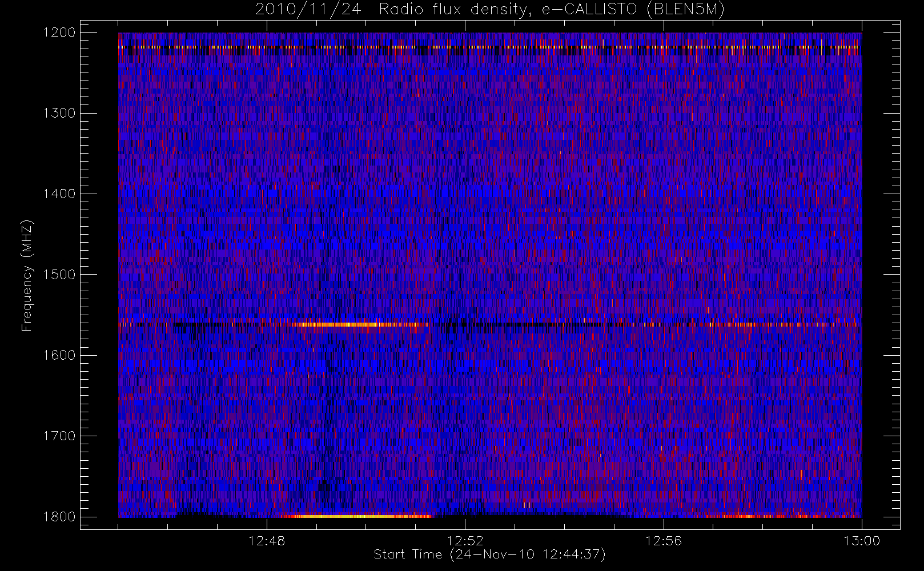Click the 12:56 time tick label

664,541
